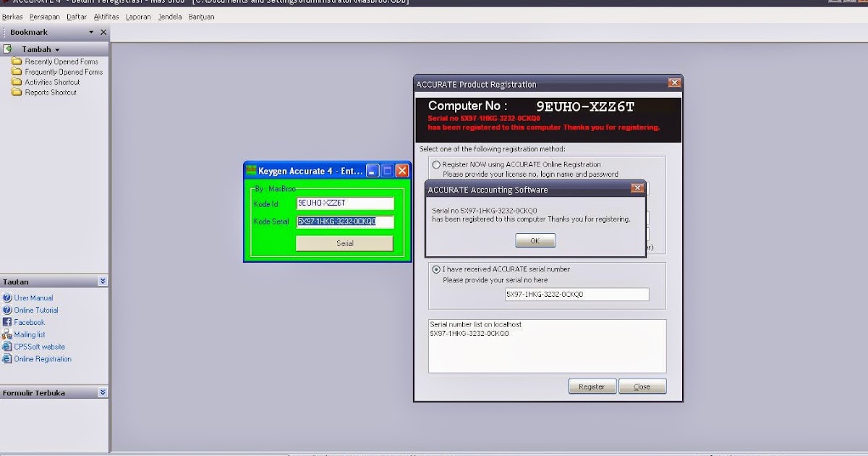Click the User Manual help icon
Screen dimensions: 868x456
7,297
